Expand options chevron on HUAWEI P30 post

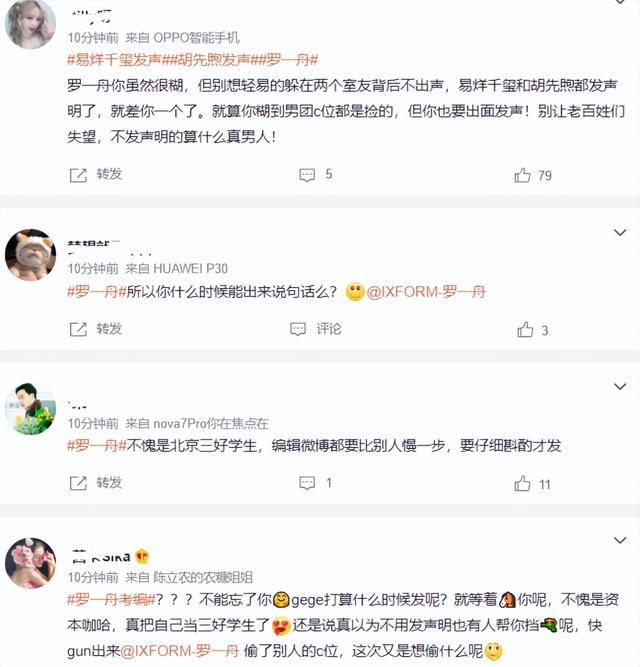click(x=620, y=233)
